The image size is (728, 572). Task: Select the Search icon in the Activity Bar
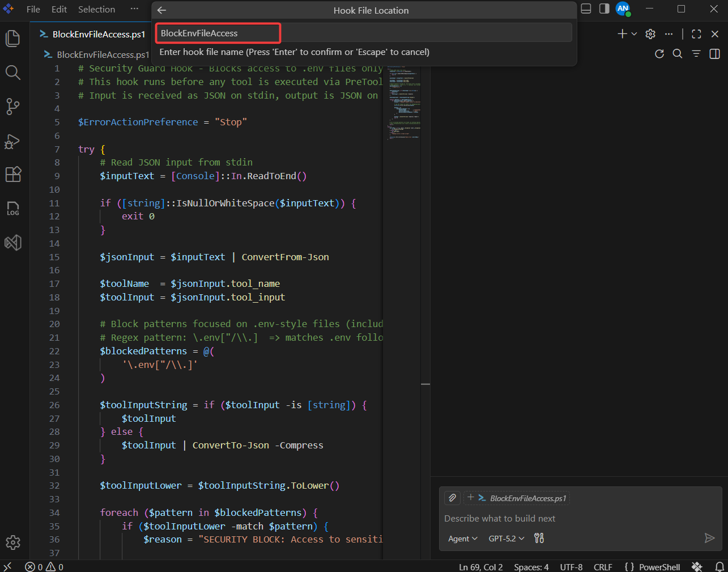point(12,73)
